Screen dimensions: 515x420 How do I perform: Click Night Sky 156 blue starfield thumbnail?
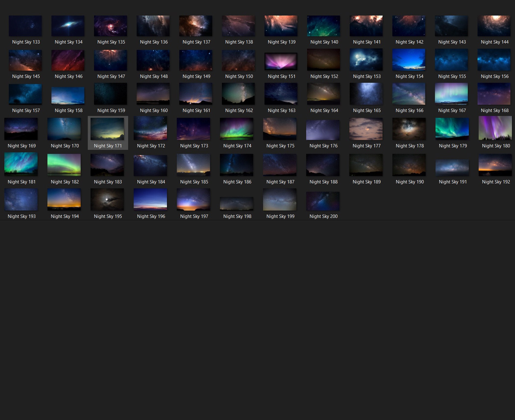click(494, 60)
